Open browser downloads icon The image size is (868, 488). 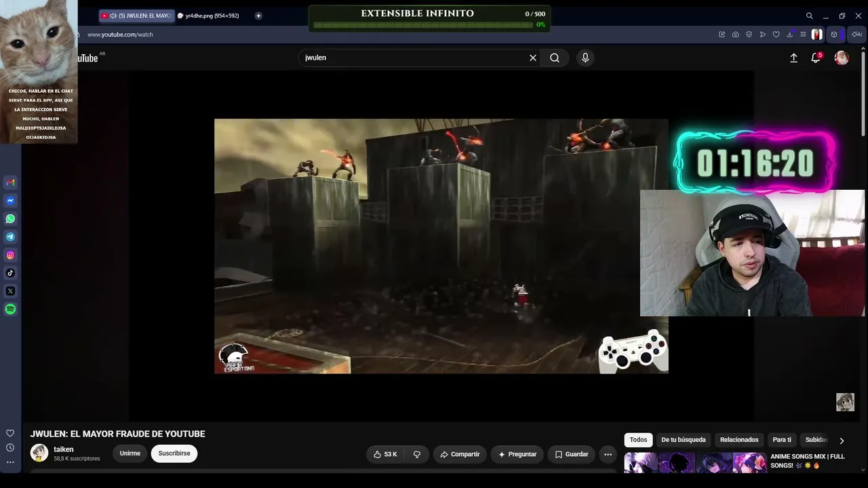(x=790, y=35)
